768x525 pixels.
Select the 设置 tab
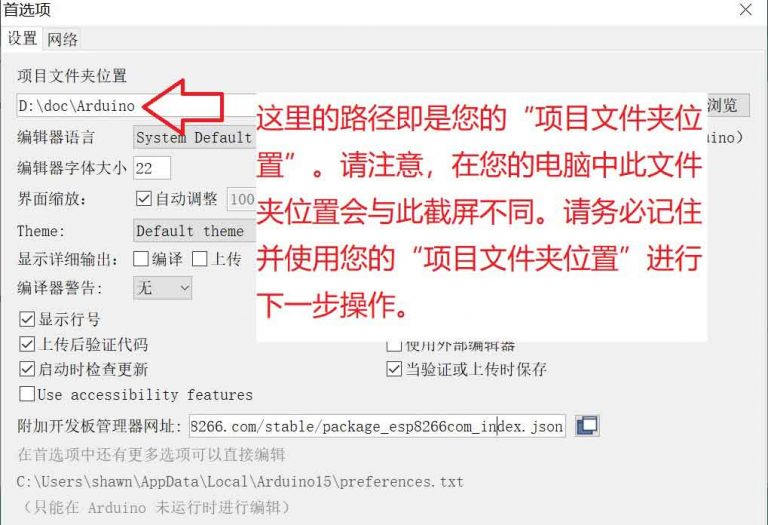pyautogui.click(x=22, y=38)
